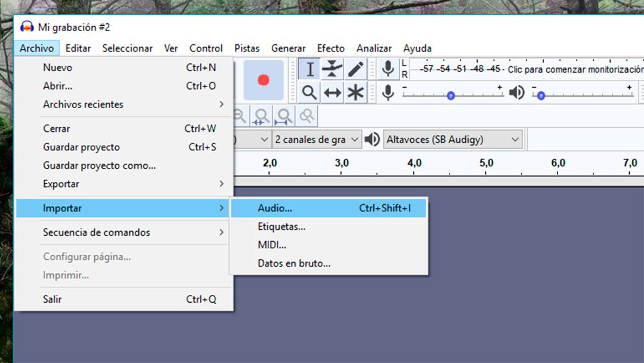The width and height of the screenshot is (644, 363).
Task: Activate the Zoom magnifier tool
Action: [x=309, y=93]
